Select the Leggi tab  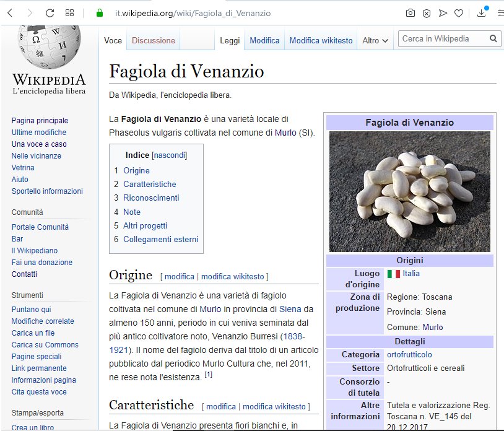(230, 40)
